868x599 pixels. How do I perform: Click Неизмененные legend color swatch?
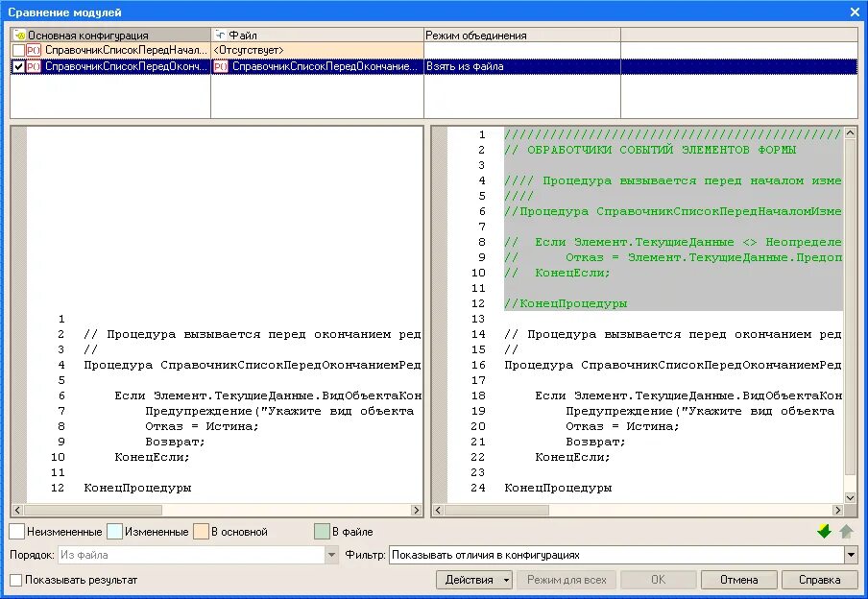[x=17, y=532]
